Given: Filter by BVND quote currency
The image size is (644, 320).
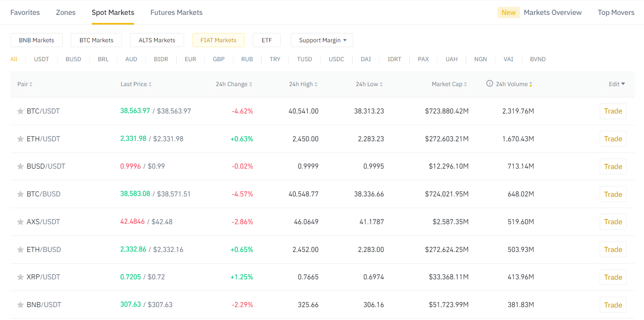Looking at the screenshot, I should click(x=538, y=59).
